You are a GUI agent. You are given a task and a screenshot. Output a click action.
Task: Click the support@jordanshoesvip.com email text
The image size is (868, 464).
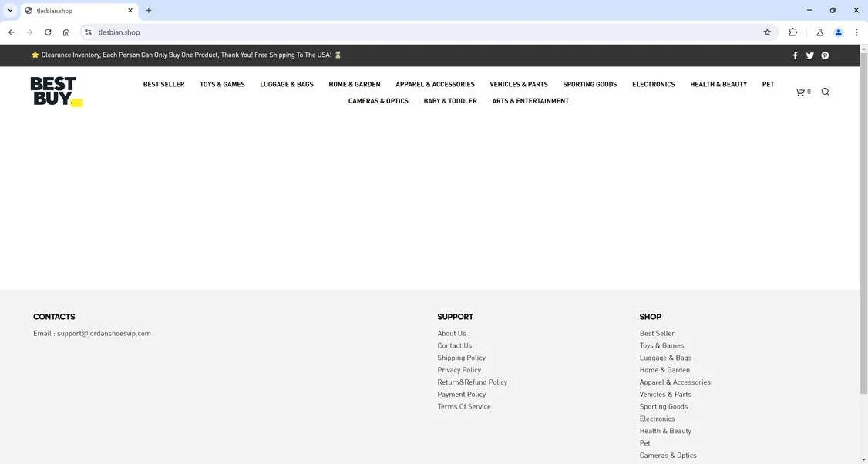pyautogui.click(x=104, y=333)
